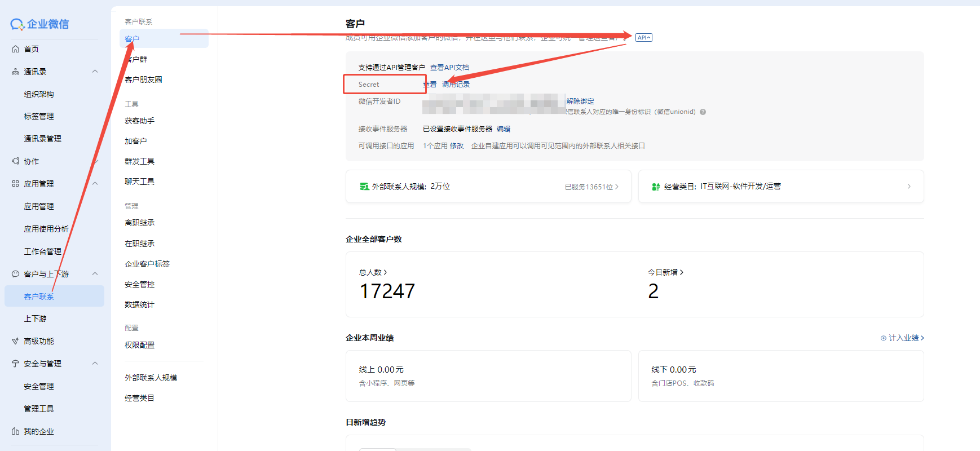This screenshot has height=451, width=980.
Task: Collapse the 客户与上下游 section
Action: pos(95,274)
